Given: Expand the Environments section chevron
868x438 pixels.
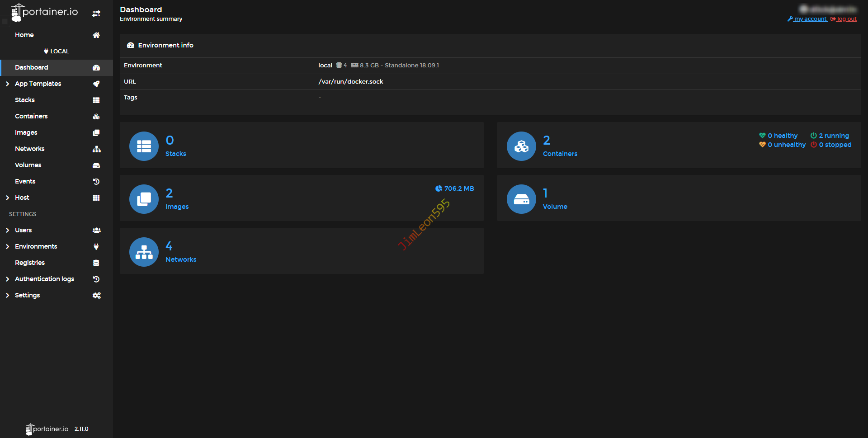Looking at the screenshot, I should coord(8,247).
